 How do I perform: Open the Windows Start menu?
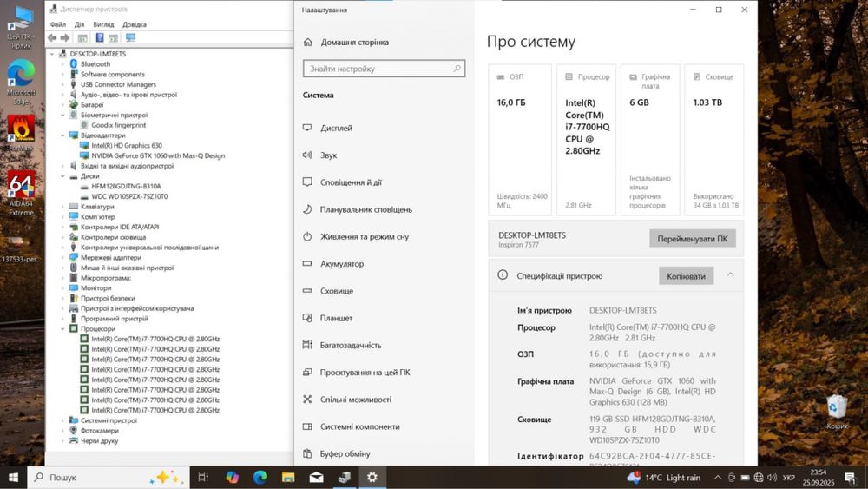(x=13, y=478)
